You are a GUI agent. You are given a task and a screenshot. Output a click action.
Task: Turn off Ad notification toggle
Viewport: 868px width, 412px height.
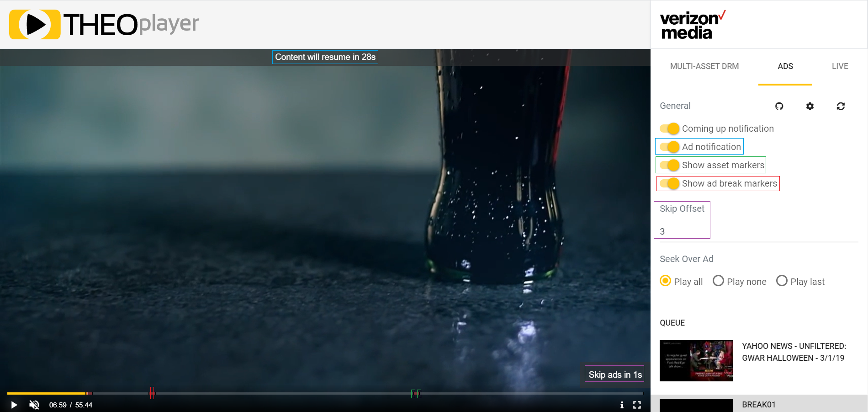(670, 147)
